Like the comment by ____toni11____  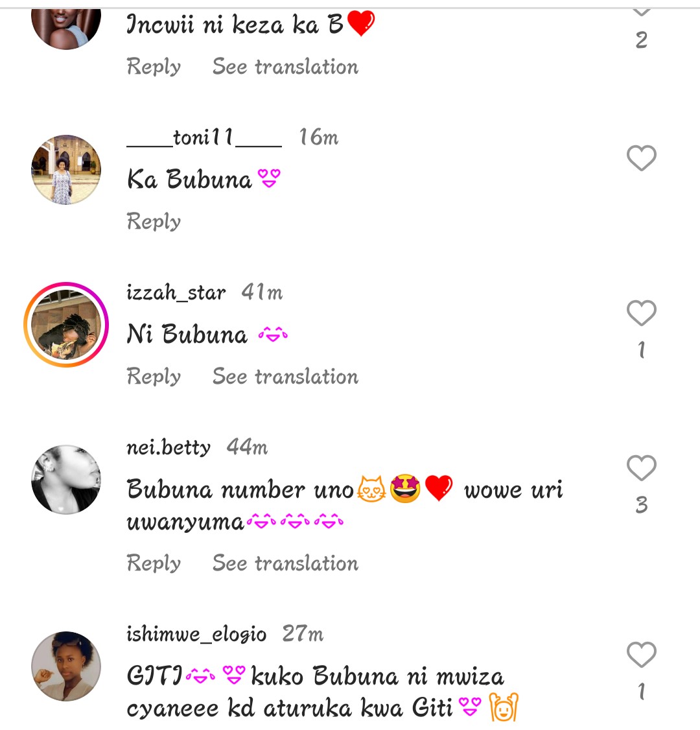[641, 158]
